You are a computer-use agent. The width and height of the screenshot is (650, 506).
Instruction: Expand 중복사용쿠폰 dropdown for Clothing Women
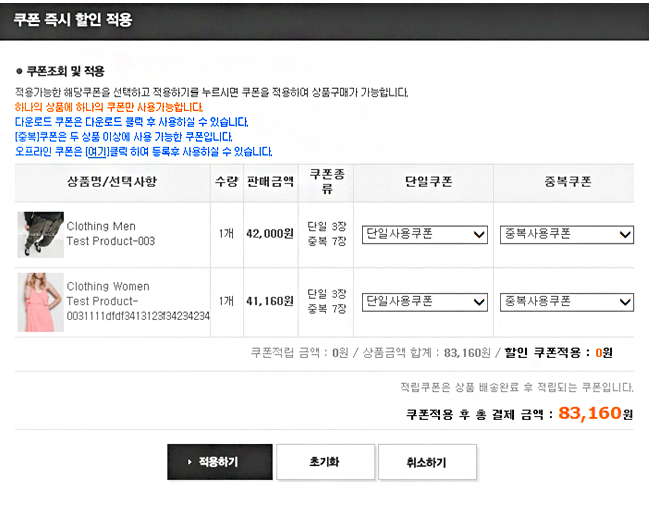tap(566, 301)
